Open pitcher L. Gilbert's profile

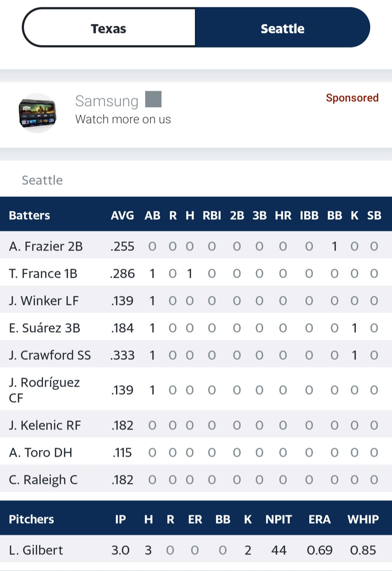[36, 550]
